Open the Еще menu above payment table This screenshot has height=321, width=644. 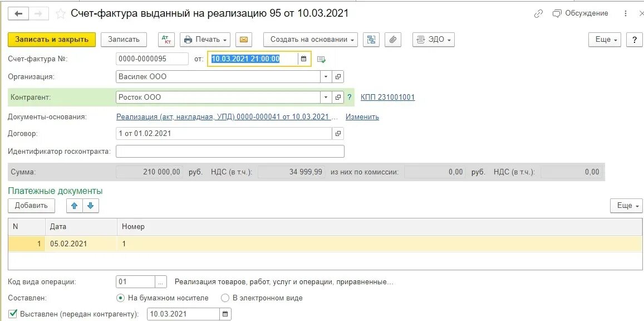click(x=626, y=205)
